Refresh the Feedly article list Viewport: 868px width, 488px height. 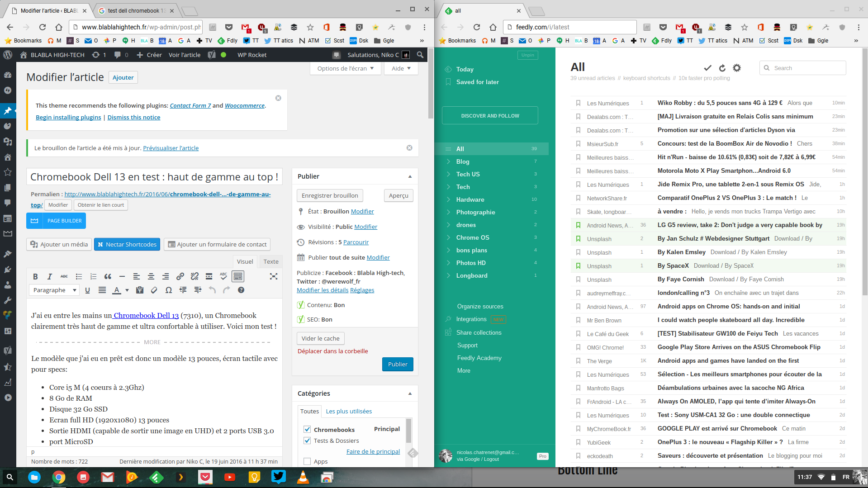[x=722, y=68]
